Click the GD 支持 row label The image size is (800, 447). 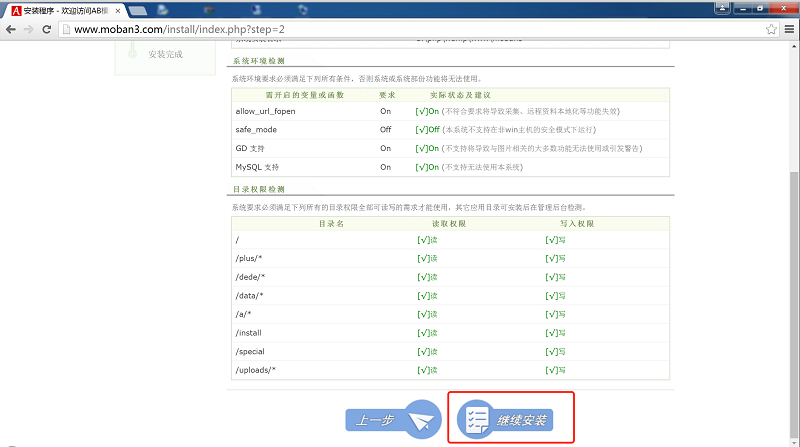pyautogui.click(x=250, y=148)
